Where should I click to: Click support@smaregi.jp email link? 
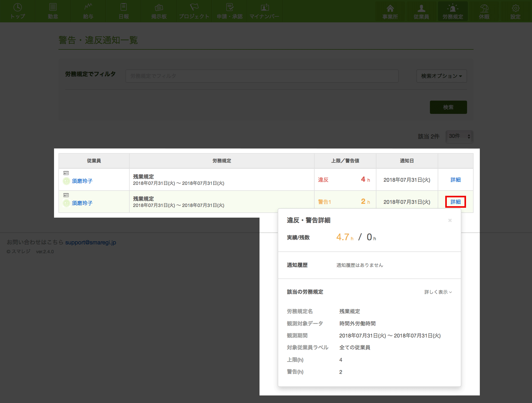91,242
